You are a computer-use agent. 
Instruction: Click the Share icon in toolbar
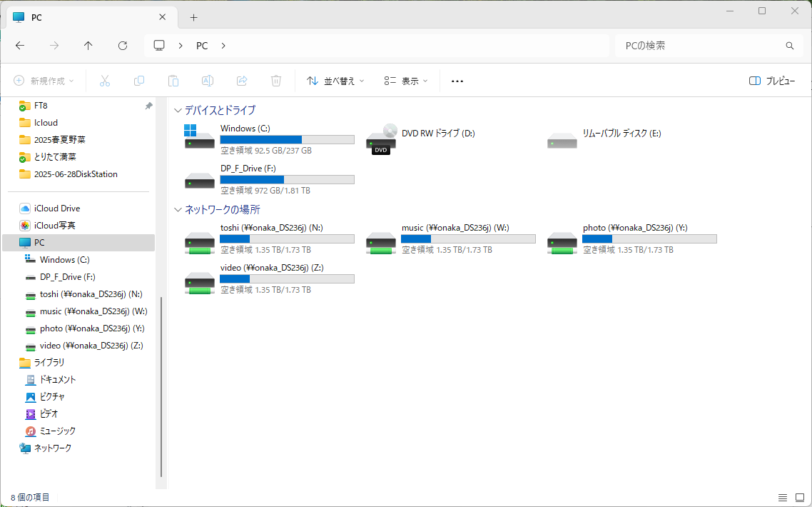[241, 81]
